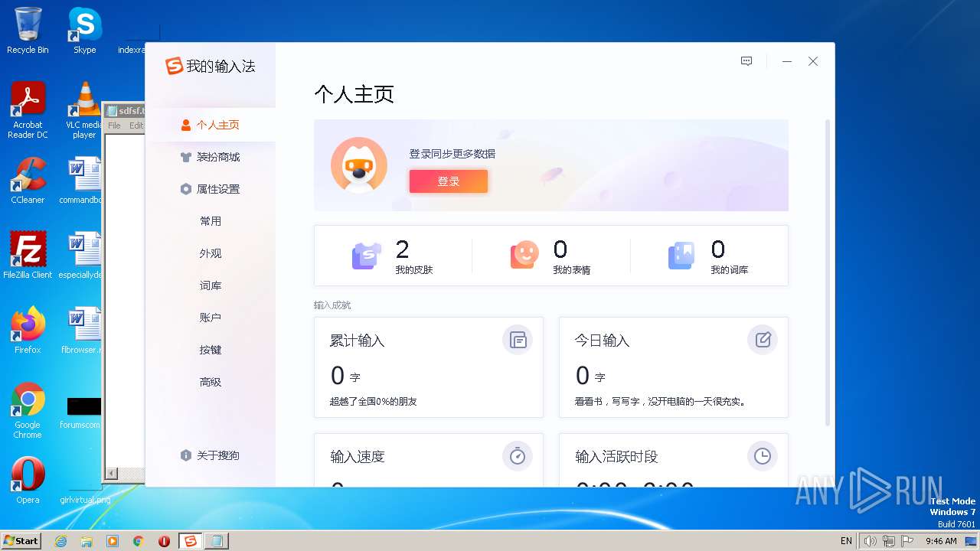This screenshot has width=980, height=551.
Task: Click the Notepad horizontal scrollbar left arrow
Action: point(111,474)
